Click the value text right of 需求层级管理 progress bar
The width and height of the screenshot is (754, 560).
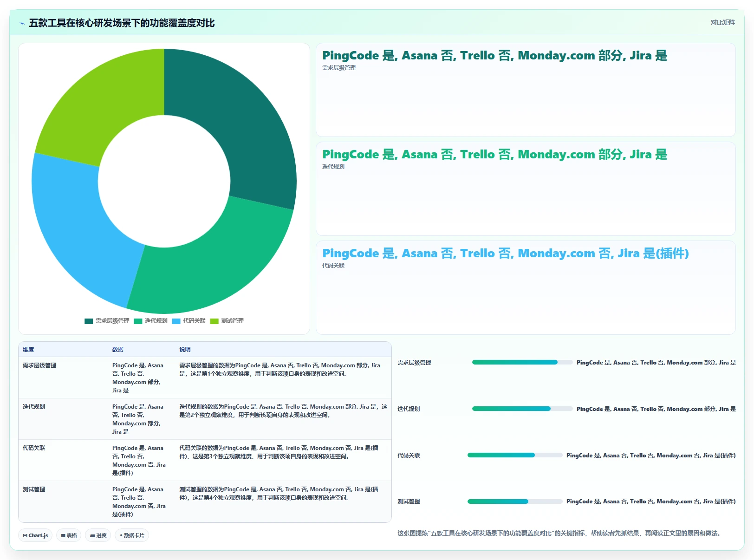click(656, 363)
